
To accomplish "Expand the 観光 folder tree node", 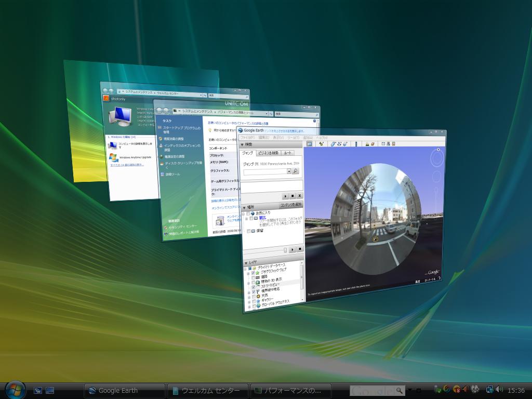I will pos(247,219).
